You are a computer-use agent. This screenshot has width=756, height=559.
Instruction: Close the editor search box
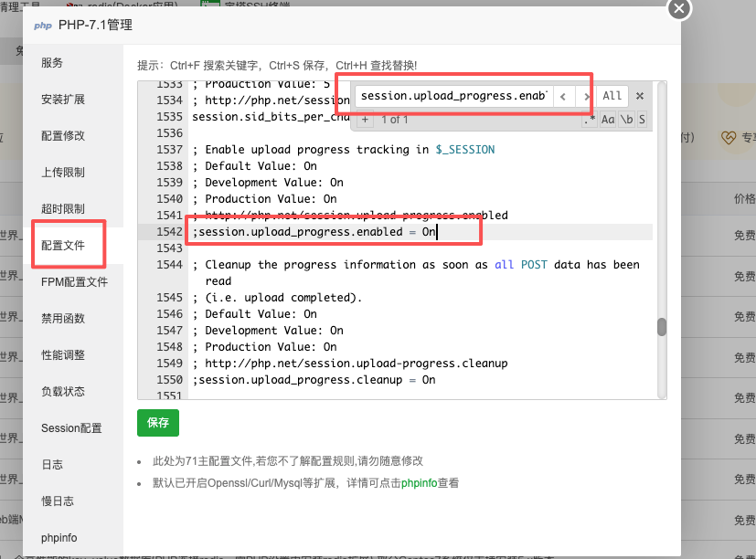(x=640, y=96)
